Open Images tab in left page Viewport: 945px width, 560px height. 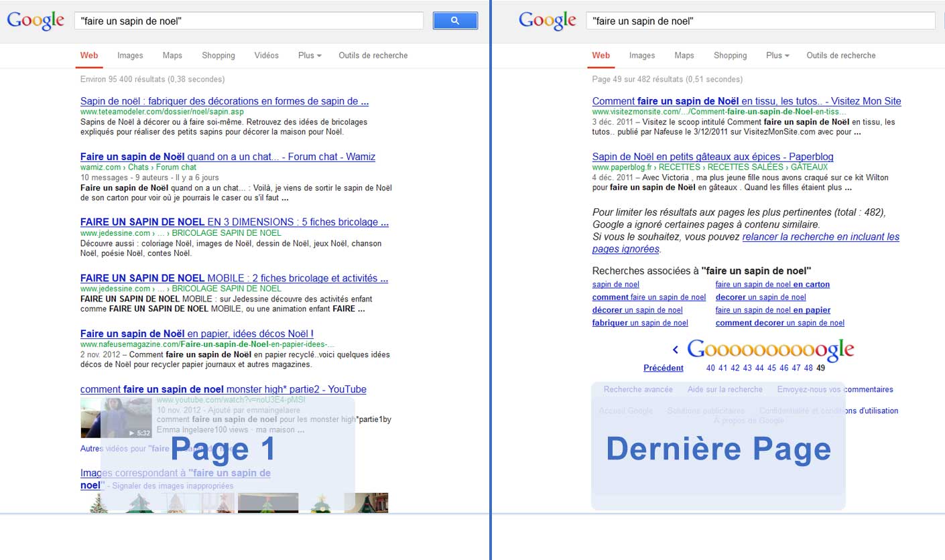coord(130,56)
